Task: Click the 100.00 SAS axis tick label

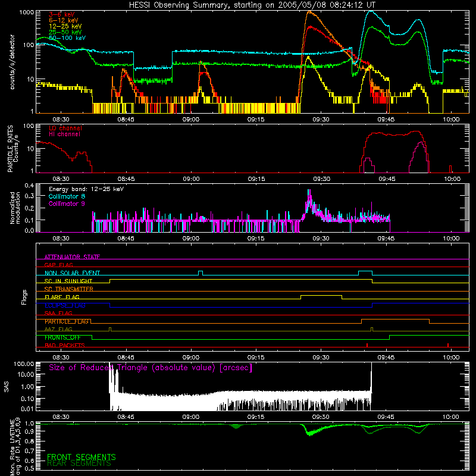Action: pos(24,364)
